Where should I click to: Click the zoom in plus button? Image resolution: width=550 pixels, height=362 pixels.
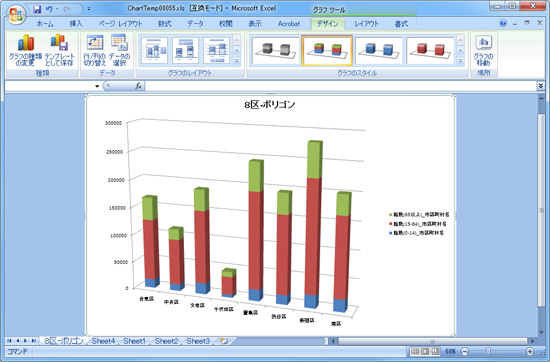(530, 351)
